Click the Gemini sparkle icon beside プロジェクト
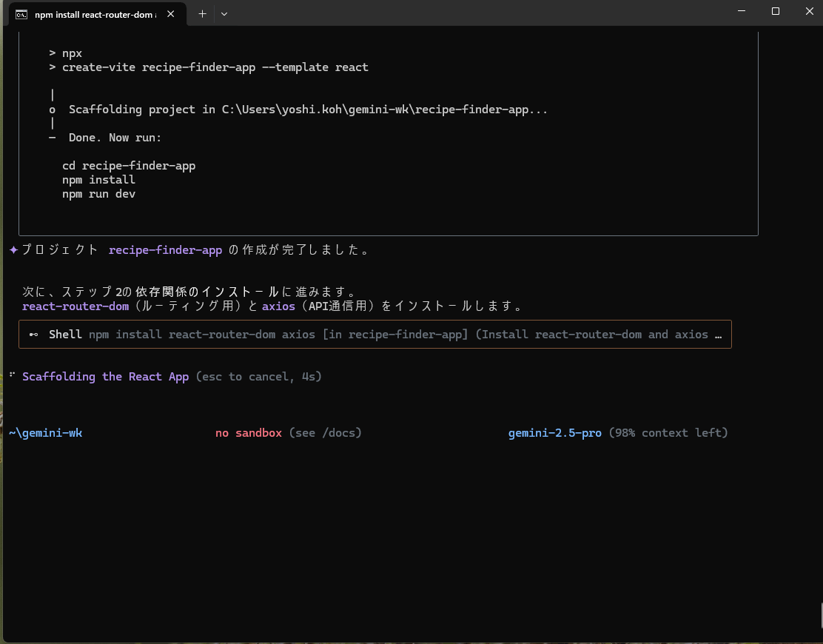 [x=13, y=250]
